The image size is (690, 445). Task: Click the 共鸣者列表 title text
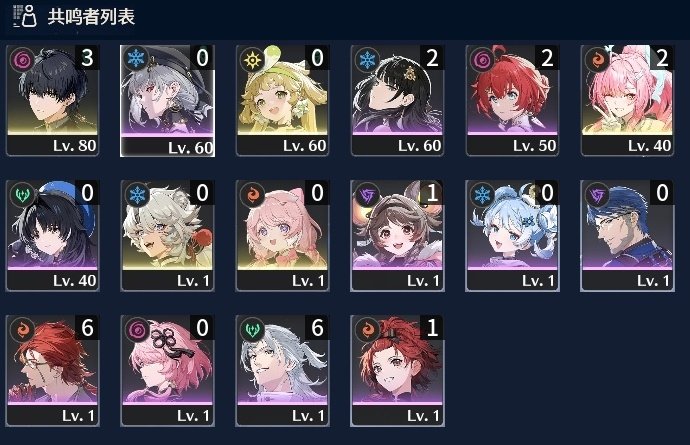tap(91, 17)
